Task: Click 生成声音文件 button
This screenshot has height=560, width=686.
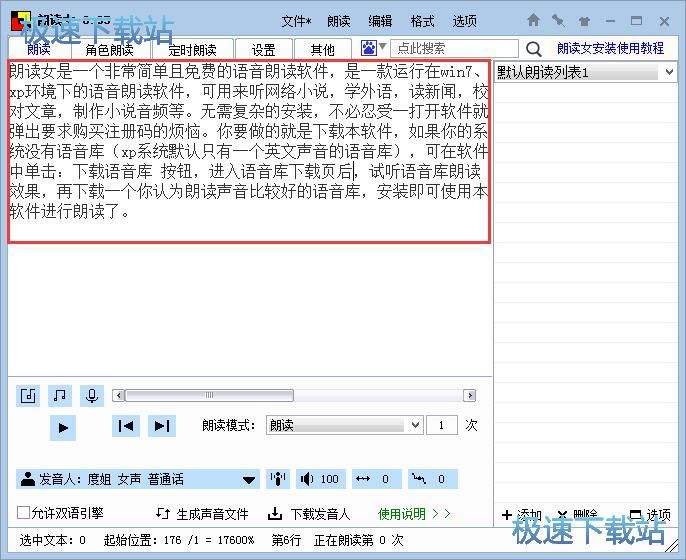Action: point(203,514)
